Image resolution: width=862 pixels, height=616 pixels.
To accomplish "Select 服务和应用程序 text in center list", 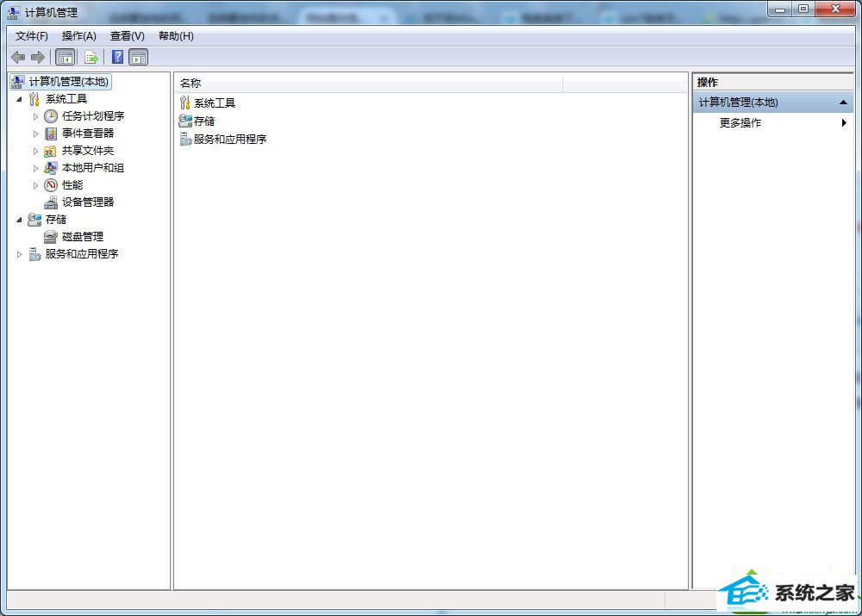I will click(x=230, y=139).
